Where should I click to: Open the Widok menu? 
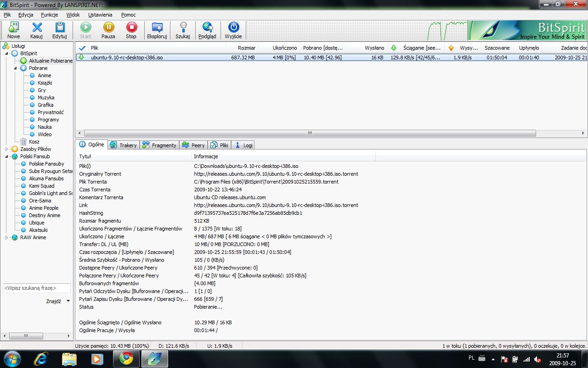click(73, 15)
